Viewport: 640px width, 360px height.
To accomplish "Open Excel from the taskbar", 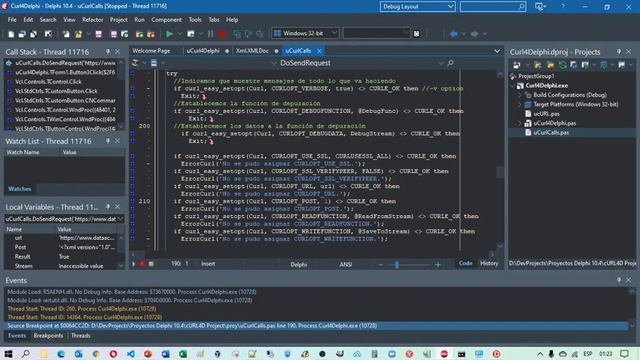I will (x=182, y=354).
